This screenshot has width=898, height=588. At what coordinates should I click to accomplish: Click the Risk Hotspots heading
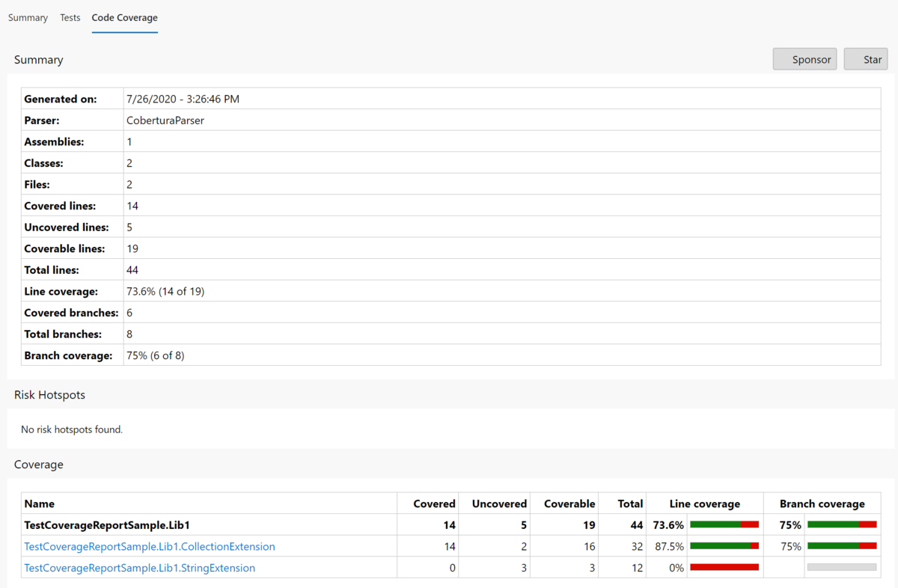(x=49, y=394)
